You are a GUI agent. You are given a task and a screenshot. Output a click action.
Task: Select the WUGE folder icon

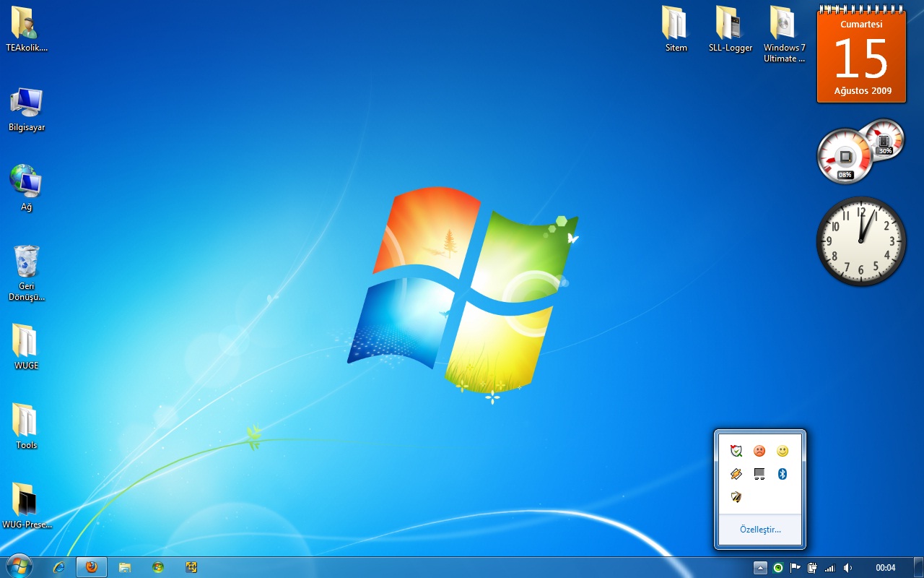coord(27,347)
